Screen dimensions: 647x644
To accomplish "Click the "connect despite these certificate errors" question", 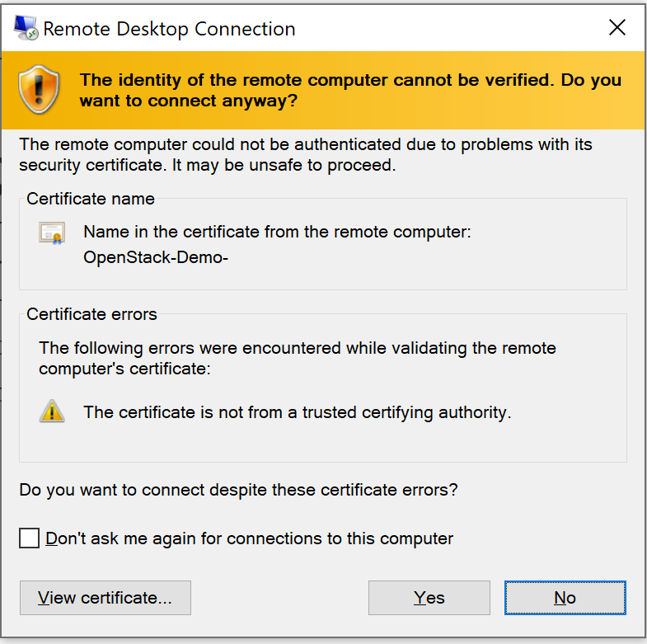I will point(238,490).
